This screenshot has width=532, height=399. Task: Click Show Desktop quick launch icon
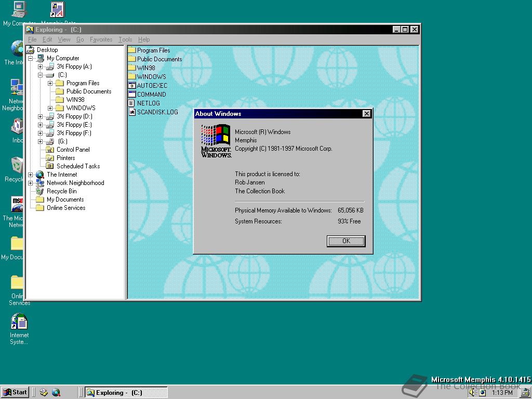tap(44, 393)
